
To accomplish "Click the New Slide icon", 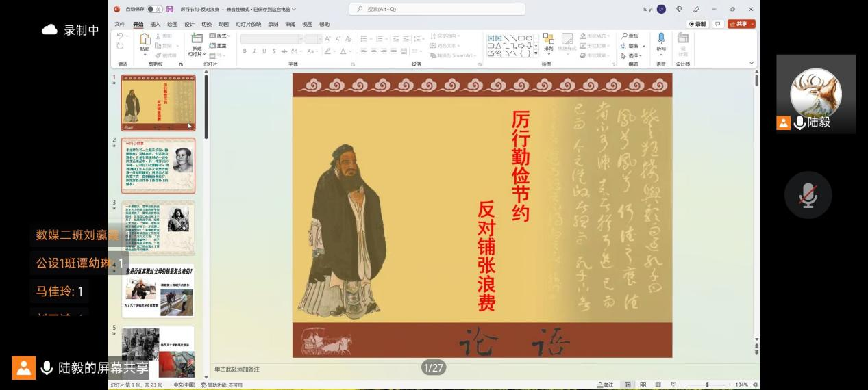I will 197,39.
